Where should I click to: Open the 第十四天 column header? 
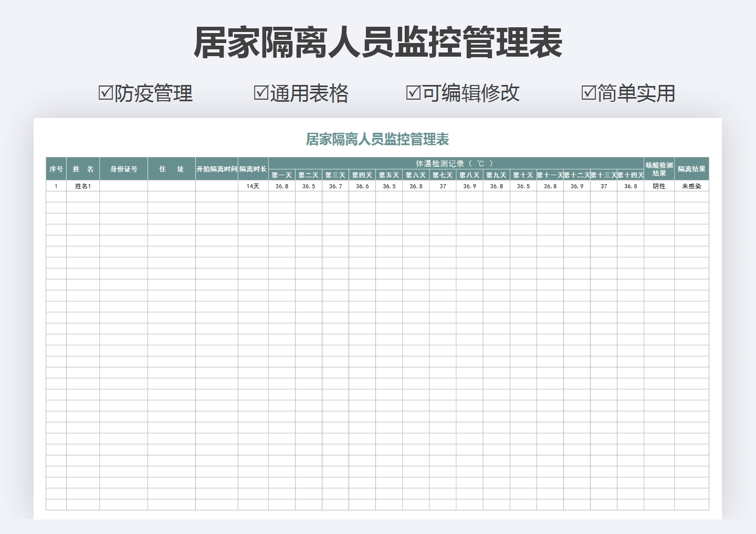631,174
